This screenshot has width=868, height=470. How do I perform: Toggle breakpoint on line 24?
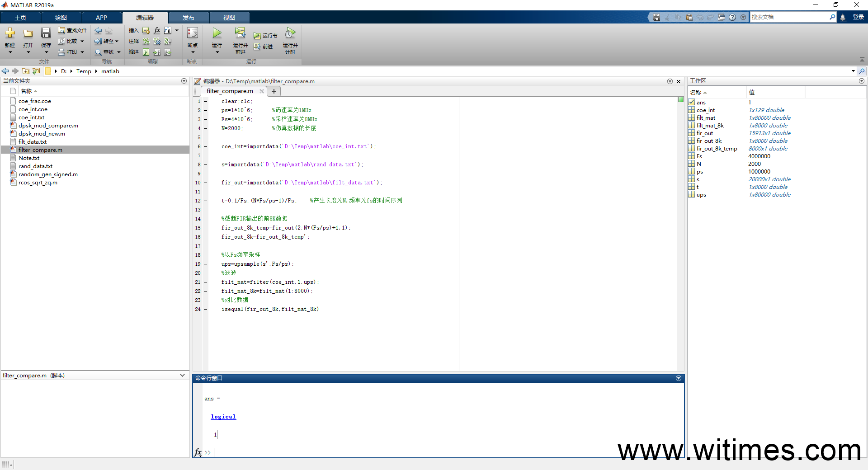tap(205, 309)
